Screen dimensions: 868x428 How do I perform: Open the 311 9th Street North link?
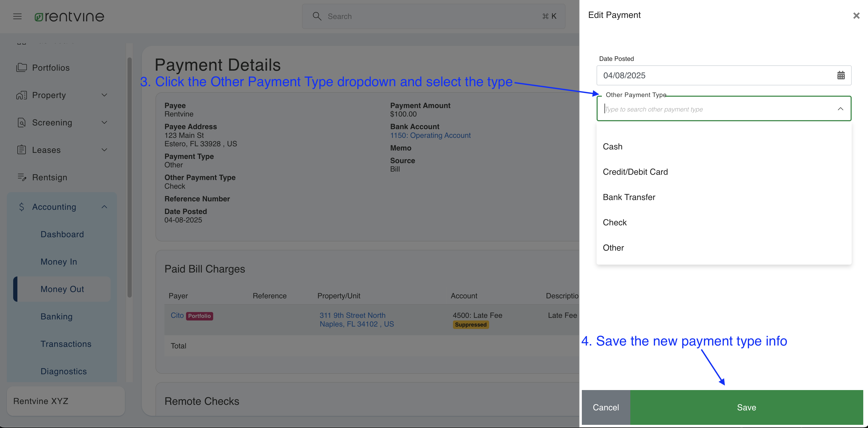pos(357,319)
